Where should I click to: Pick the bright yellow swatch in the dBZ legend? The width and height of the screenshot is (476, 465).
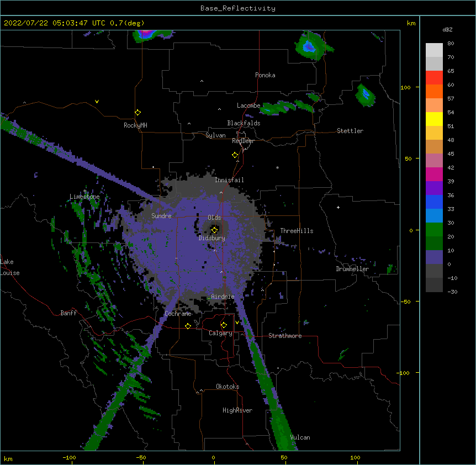click(x=434, y=119)
